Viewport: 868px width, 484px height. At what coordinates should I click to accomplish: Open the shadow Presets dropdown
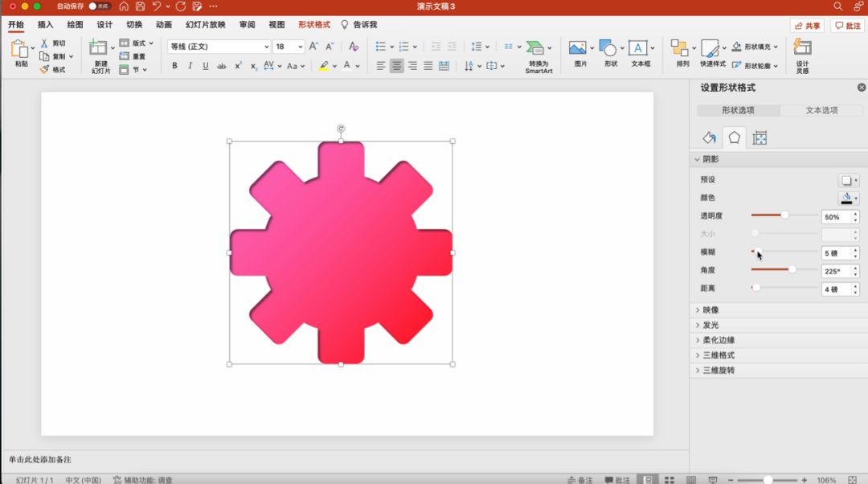coord(850,180)
